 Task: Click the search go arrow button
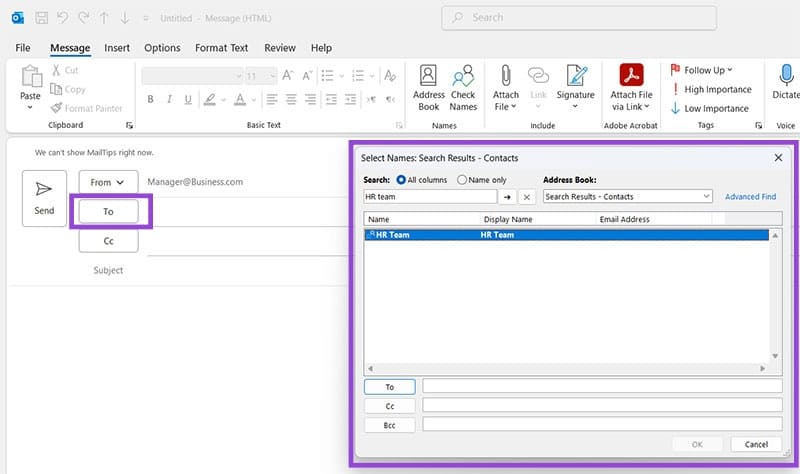point(507,197)
